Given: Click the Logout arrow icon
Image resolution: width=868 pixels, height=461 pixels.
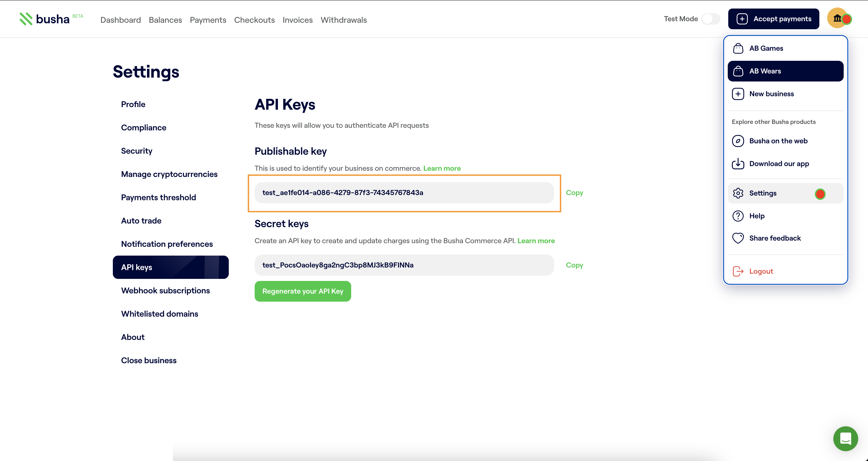Looking at the screenshot, I should click(x=738, y=271).
